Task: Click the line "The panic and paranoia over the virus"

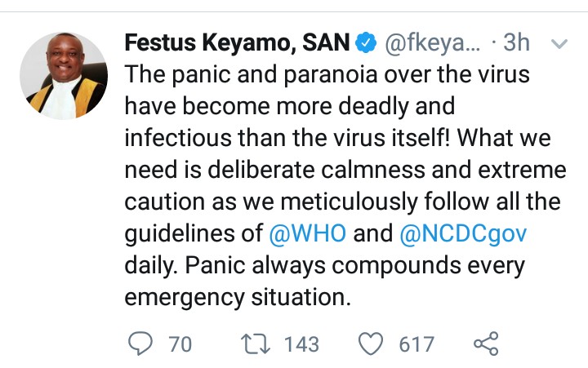Action: tap(327, 77)
